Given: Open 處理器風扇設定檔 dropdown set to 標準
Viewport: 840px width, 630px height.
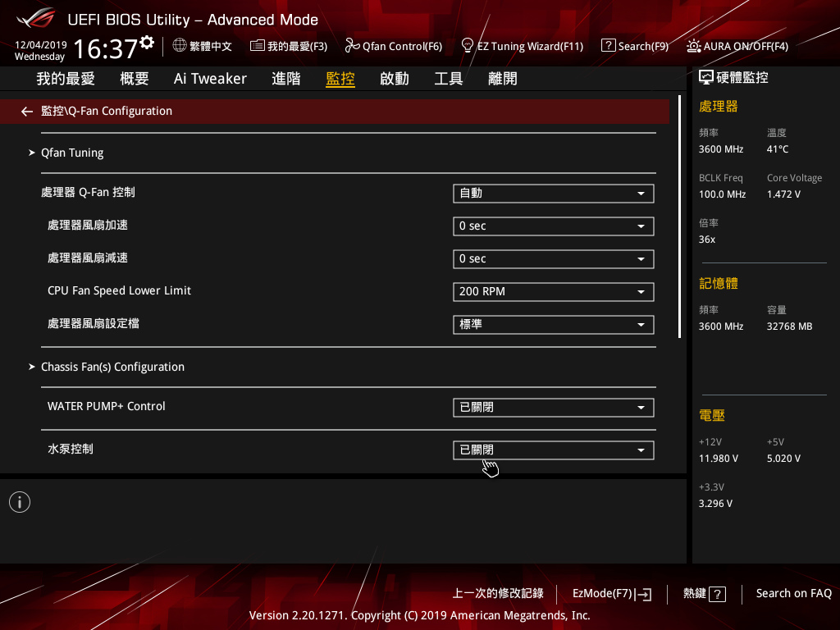Looking at the screenshot, I should (x=554, y=325).
